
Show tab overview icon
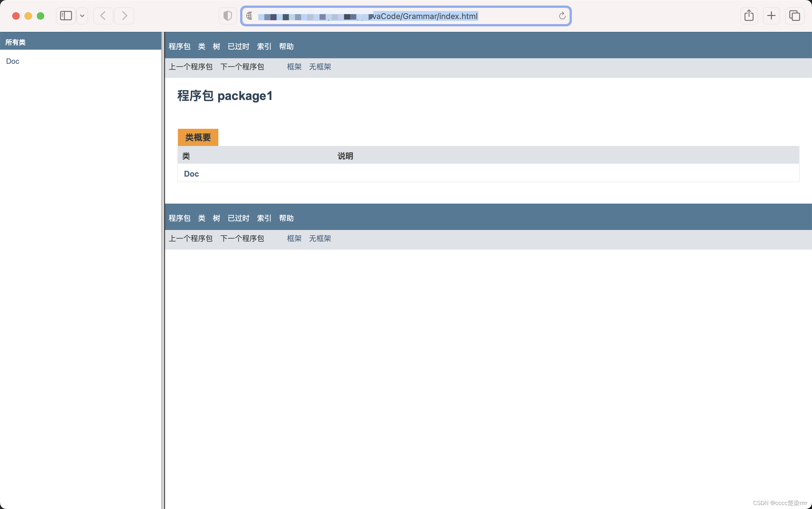[x=795, y=16]
